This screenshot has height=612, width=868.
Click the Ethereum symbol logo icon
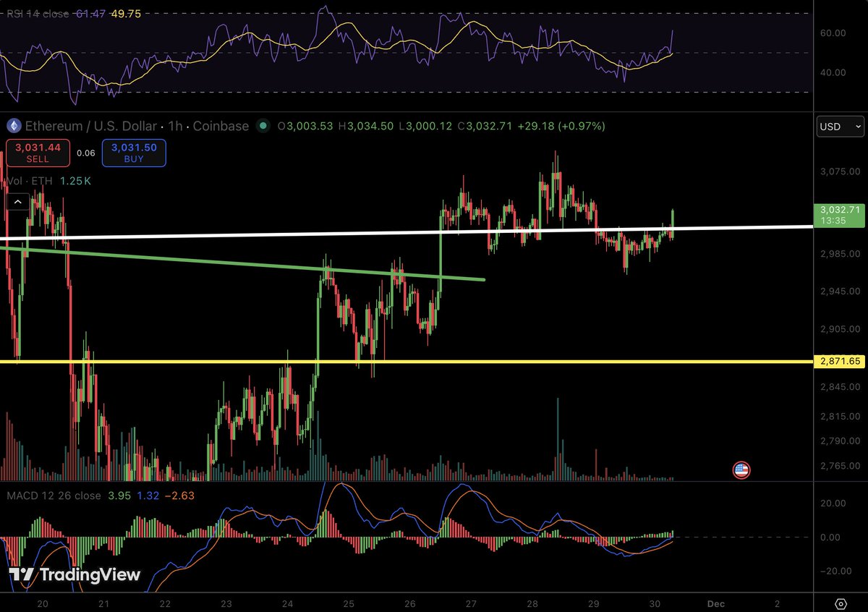[x=14, y=126]
